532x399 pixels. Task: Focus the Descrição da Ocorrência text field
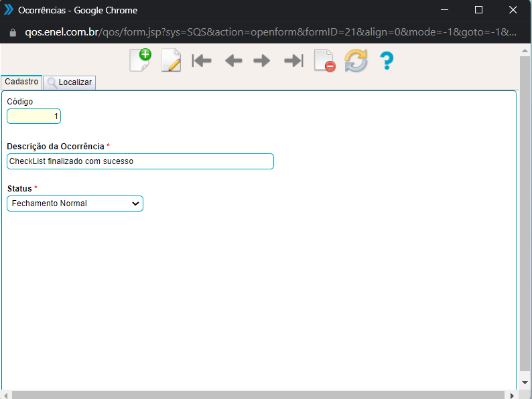pyautogui.click(x=140, y=161)
